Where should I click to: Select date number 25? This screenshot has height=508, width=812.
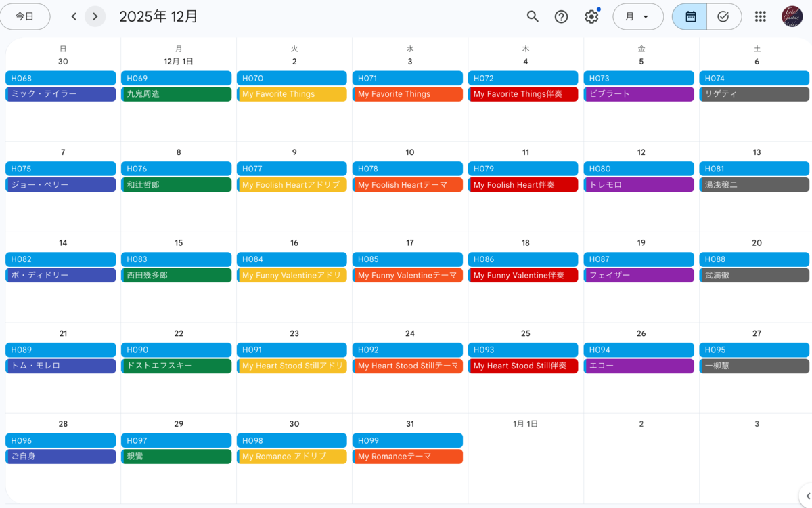point(526,333)
